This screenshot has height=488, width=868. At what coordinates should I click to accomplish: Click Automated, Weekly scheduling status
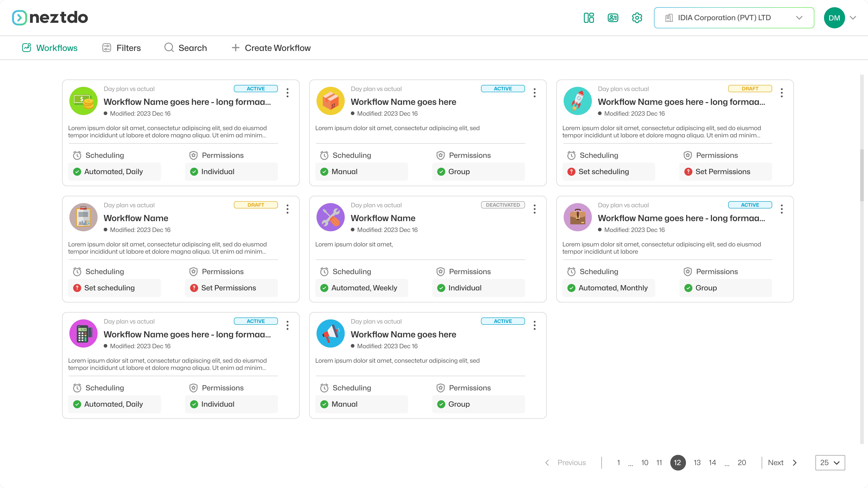[x=364, y=288]
